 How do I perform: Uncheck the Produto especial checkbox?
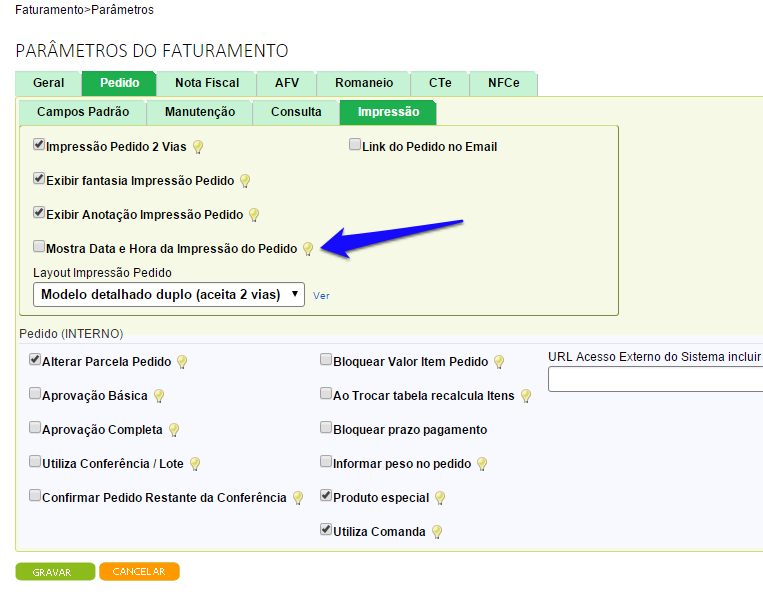pos(326,496)
